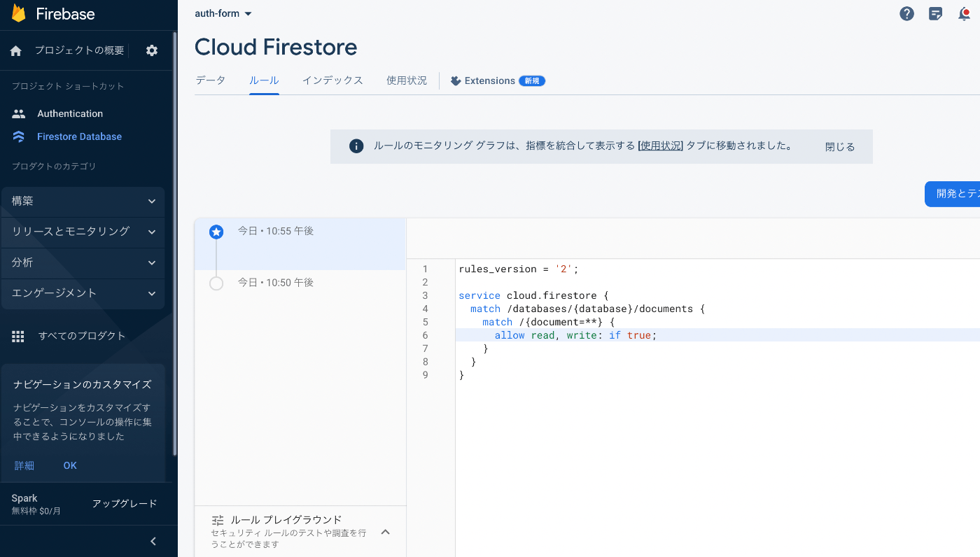Open the notifications bell icon
Image resolution: width=980 pixels, height=557 pixels.
[x=964, y=13]
